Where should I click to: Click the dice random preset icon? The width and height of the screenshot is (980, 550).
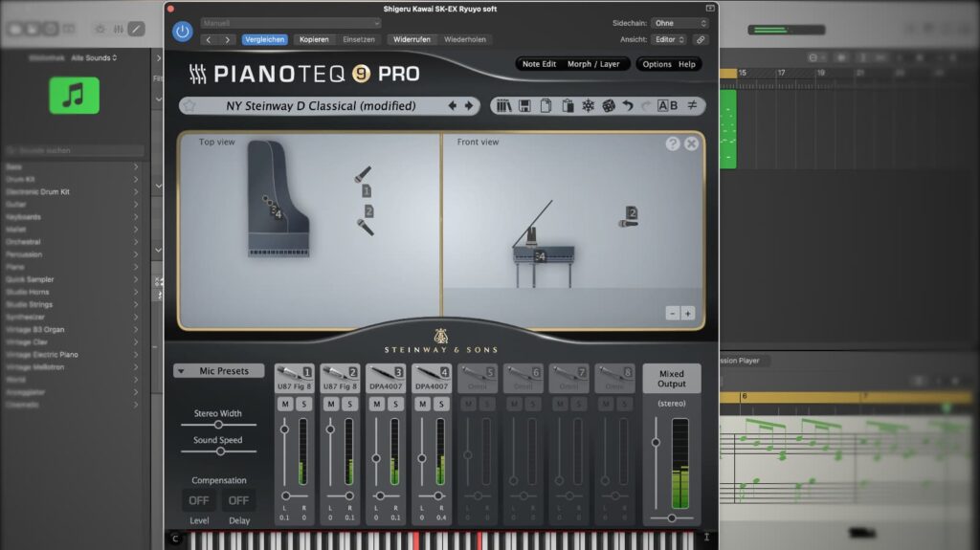pyautogui.click(x=608, y=106)
